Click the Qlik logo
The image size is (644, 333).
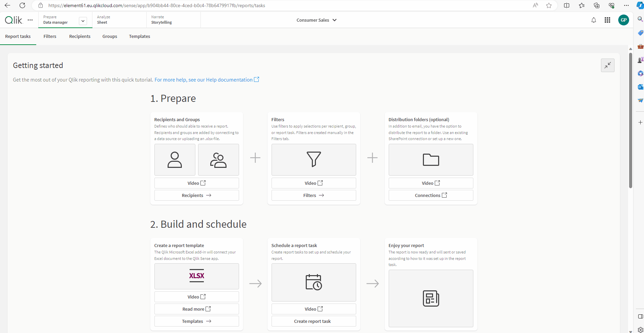coord(14,20)
